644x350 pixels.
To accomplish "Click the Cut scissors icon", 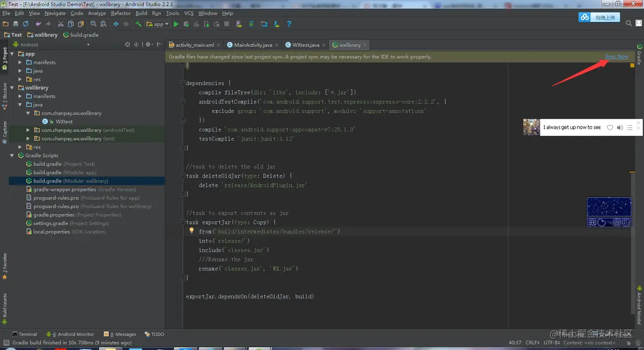I will [61, 24].
